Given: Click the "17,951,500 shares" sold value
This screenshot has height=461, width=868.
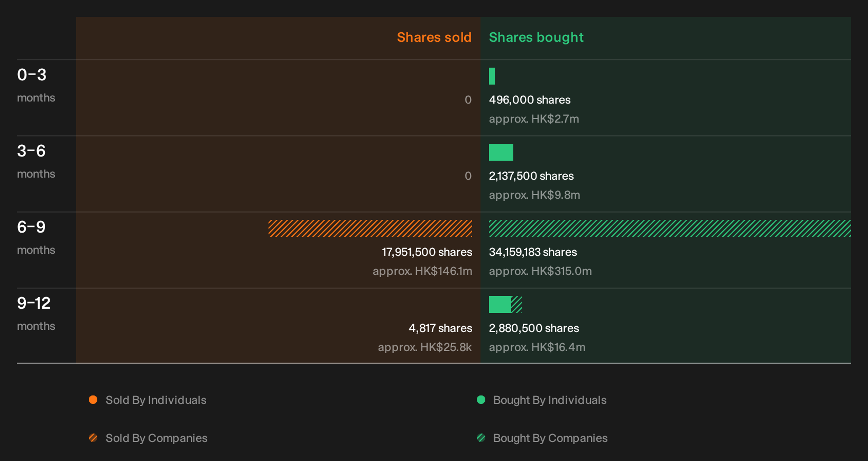Looking at the screenshot, I should click(x=427, y=252).
